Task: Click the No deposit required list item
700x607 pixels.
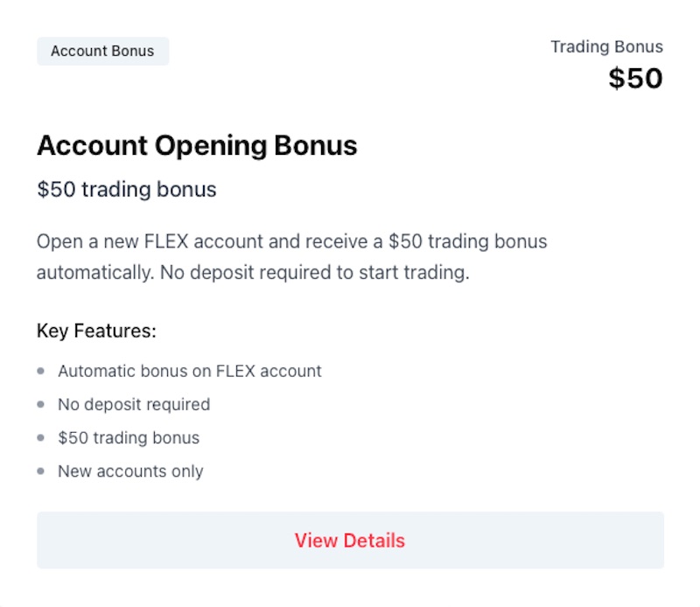Action: point(134,405)
